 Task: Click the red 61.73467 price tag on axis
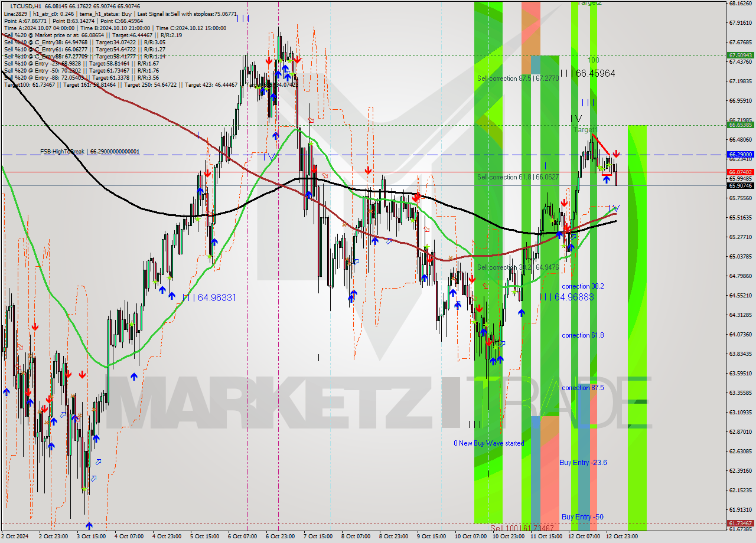tap(740, 523)
